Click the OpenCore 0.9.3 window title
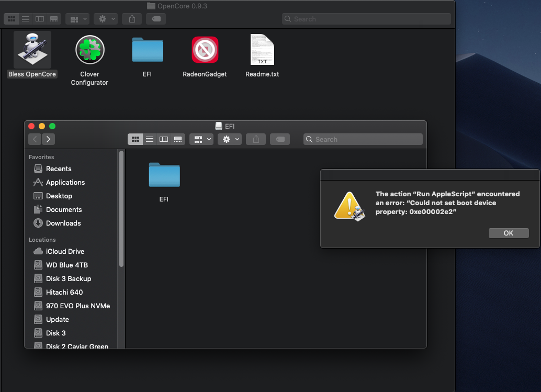541x392 pixels. [x=182, y=6]
